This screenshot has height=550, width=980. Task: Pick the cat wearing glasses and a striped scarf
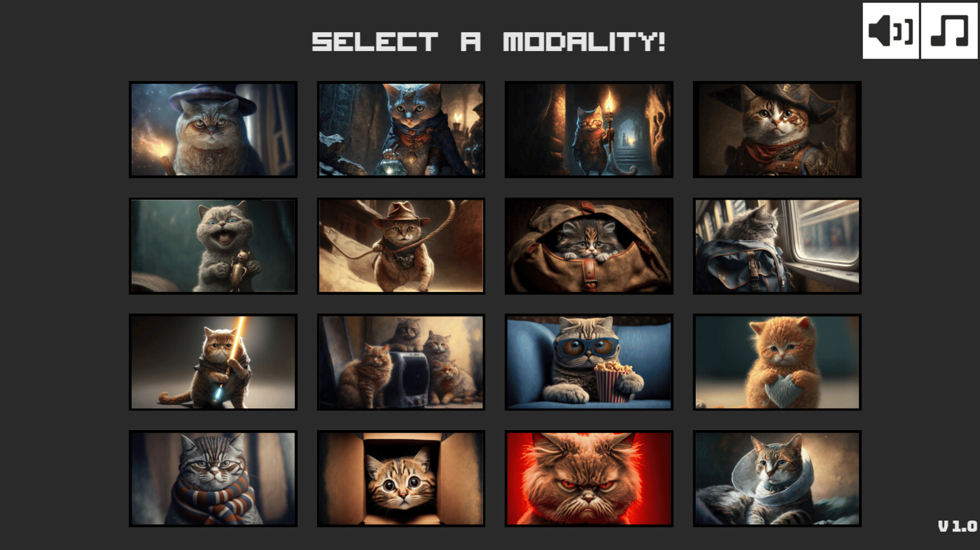click(x=213, y=479)
